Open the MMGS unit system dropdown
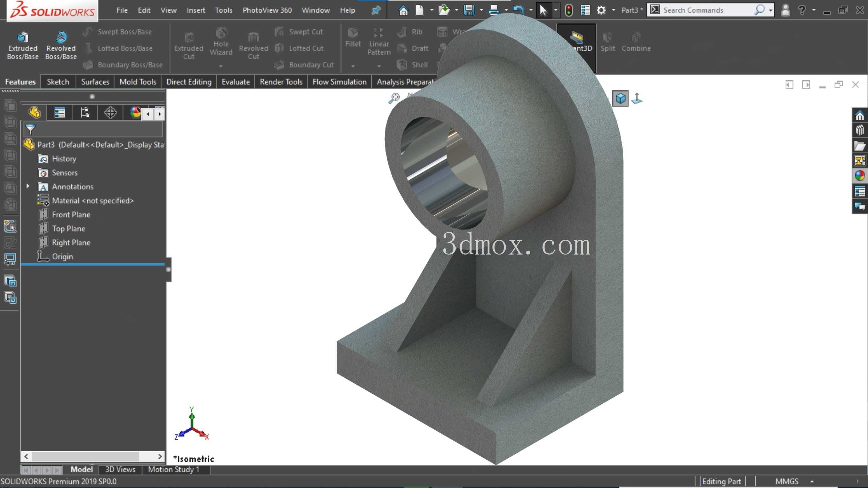The width and height of the screenshot is (868, 488). (812, 482)
